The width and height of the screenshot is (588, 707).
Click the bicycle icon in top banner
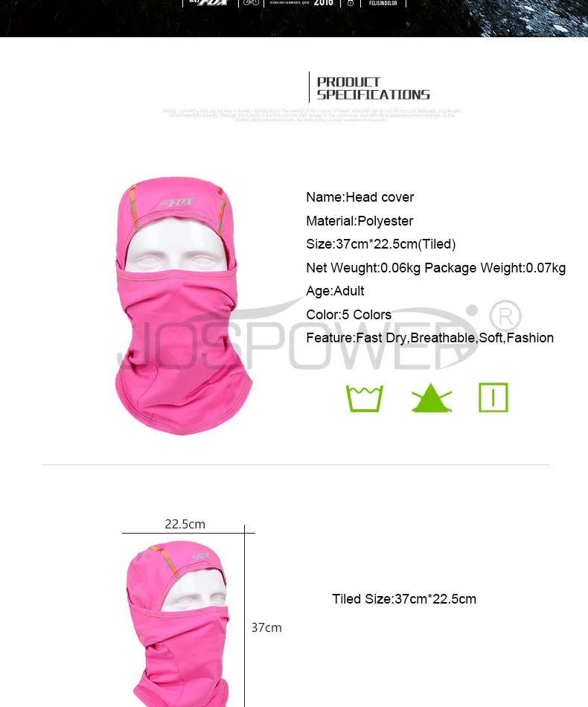point(251,2)
